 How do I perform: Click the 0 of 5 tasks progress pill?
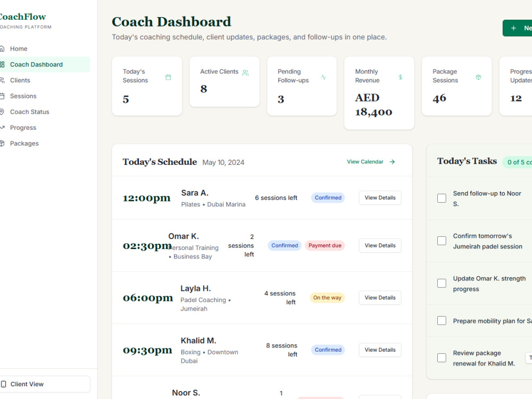click(518, 162)
